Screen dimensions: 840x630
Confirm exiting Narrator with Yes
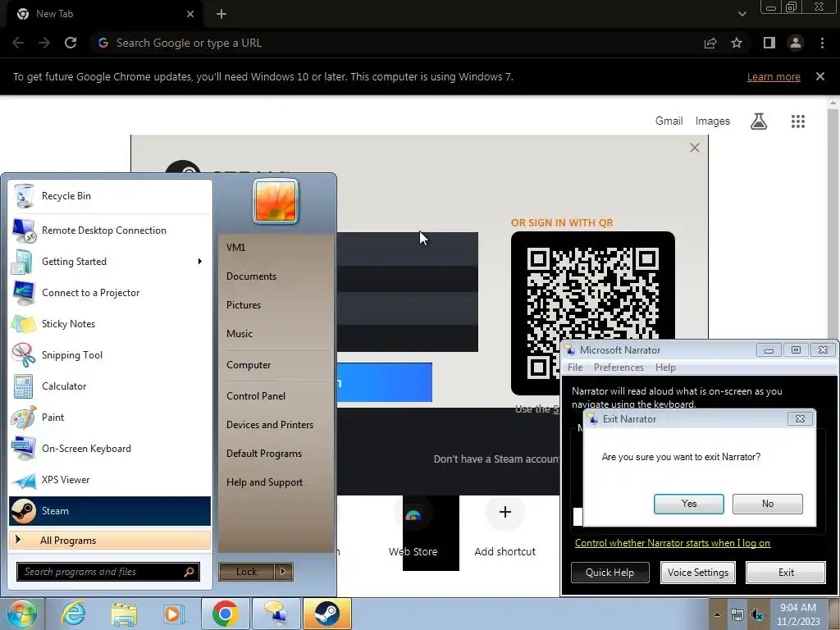pyautogui.click(x=689, y=504)
